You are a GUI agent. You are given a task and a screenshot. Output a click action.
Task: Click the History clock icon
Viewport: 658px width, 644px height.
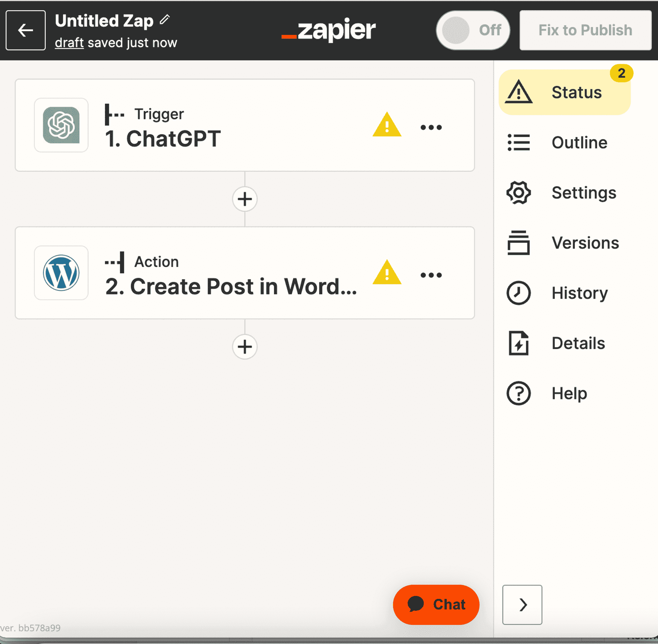(x=519, y=293)
